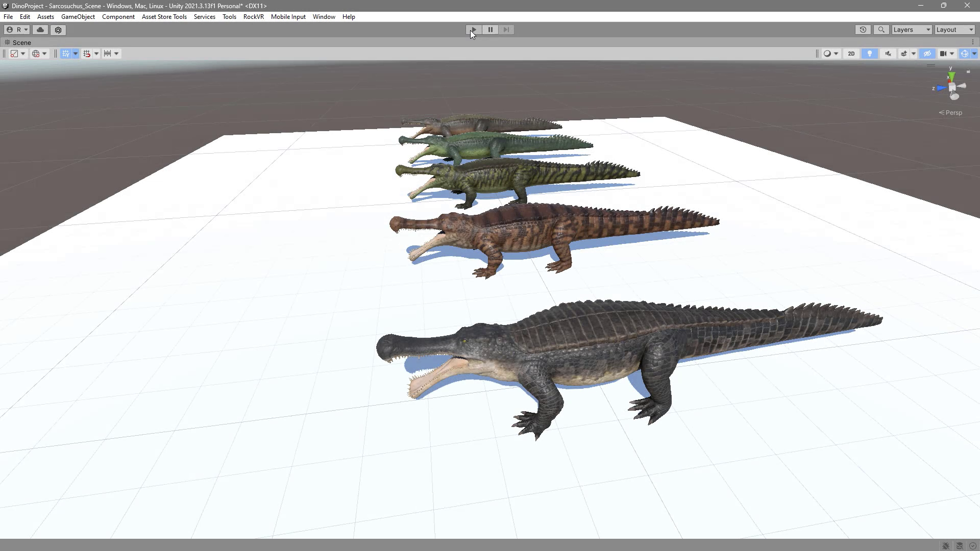Click the scene camera settings icon
980x551 pixels.
(943, 54)
